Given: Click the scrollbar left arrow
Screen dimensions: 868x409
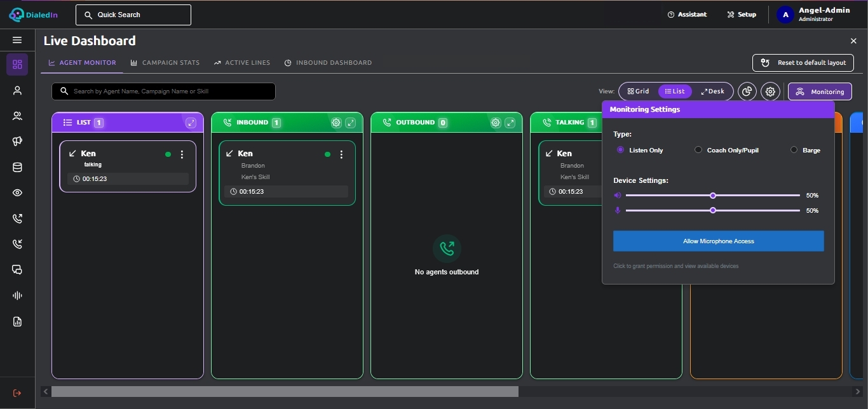Looking at the screenshot, I should click(45, 392).
